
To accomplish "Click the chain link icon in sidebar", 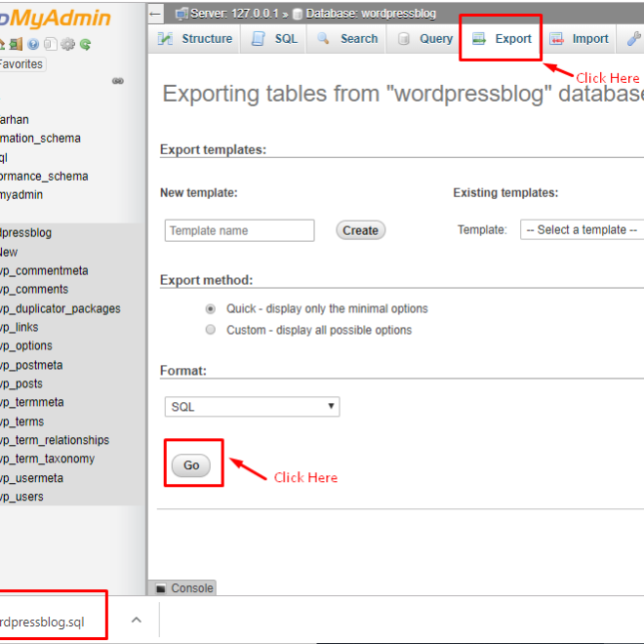I will [118, 81].
